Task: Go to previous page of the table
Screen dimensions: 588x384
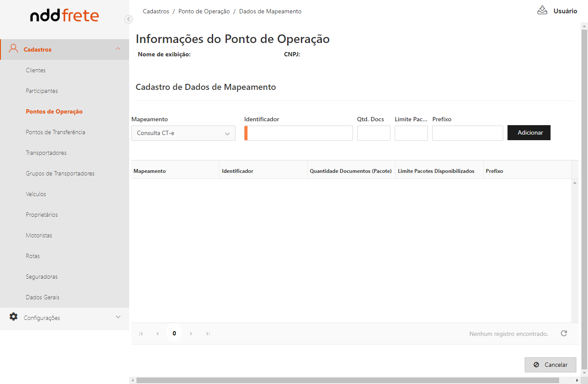Action: tap(157, 334)
